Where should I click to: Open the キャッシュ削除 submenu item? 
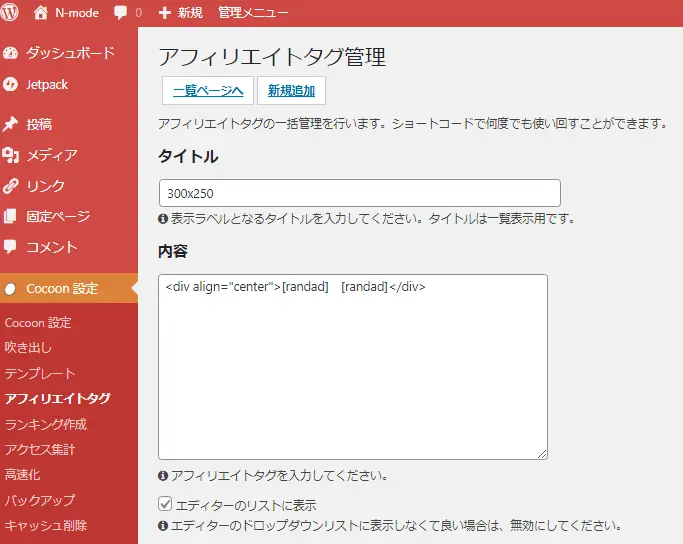45,525
